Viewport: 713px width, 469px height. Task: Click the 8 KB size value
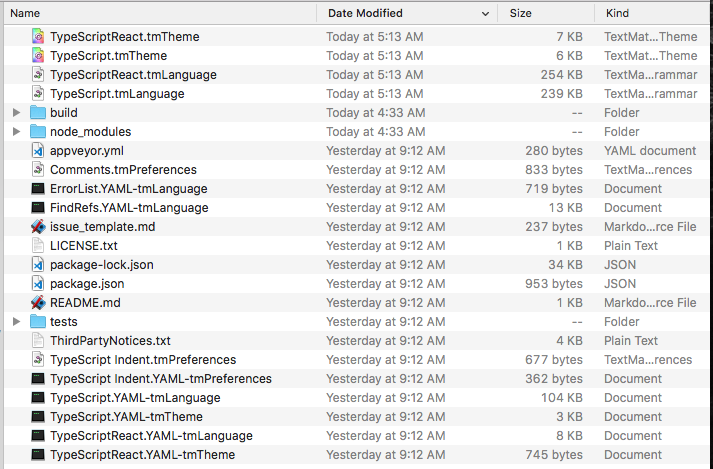pos(569,436)
